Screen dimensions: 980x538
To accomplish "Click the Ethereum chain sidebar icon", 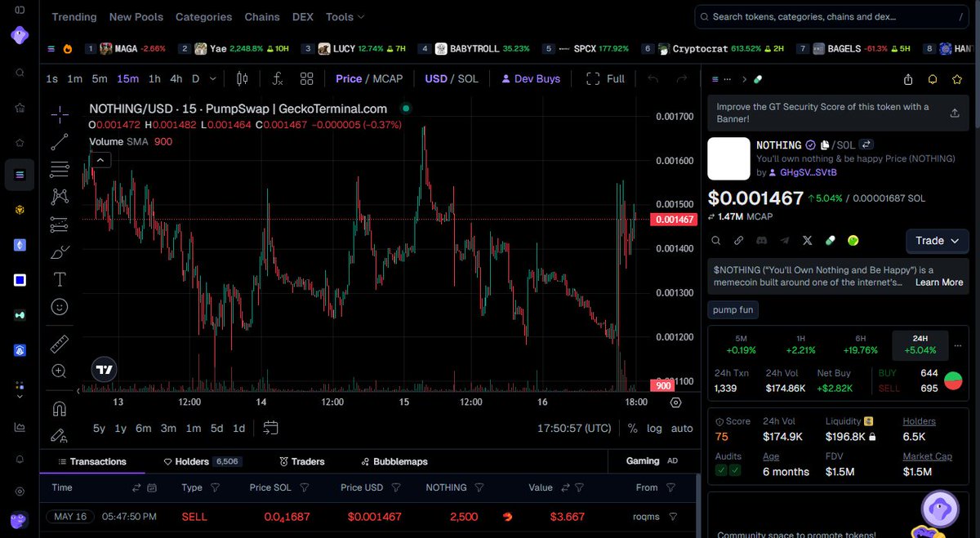I will pos(20,245).
